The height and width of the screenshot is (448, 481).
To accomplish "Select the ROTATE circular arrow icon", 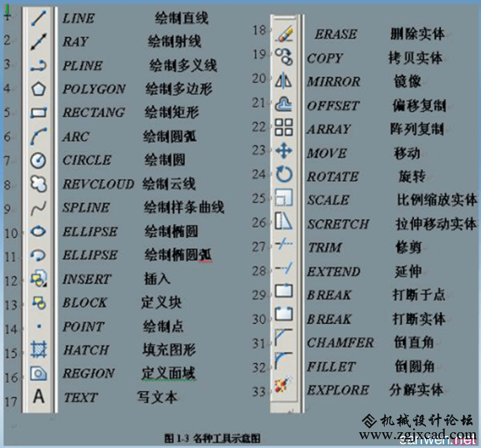I will 284,174.
